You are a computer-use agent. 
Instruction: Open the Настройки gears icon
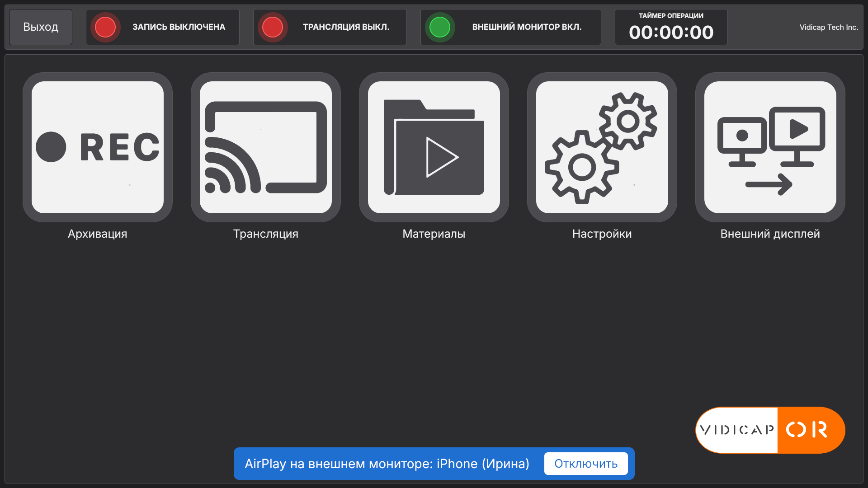click(x=602, y=147)
